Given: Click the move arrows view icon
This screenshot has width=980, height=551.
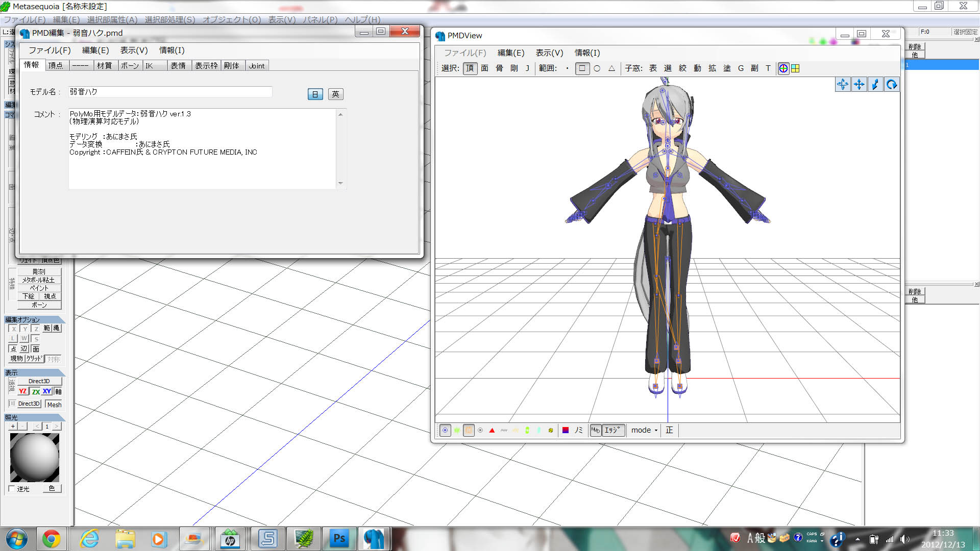Looking at the screenshot, I should (x=859, y=85).
